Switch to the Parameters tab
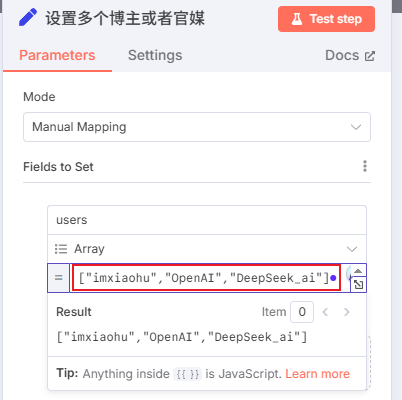This screenshot has width=402, height=400. (57, 55)
